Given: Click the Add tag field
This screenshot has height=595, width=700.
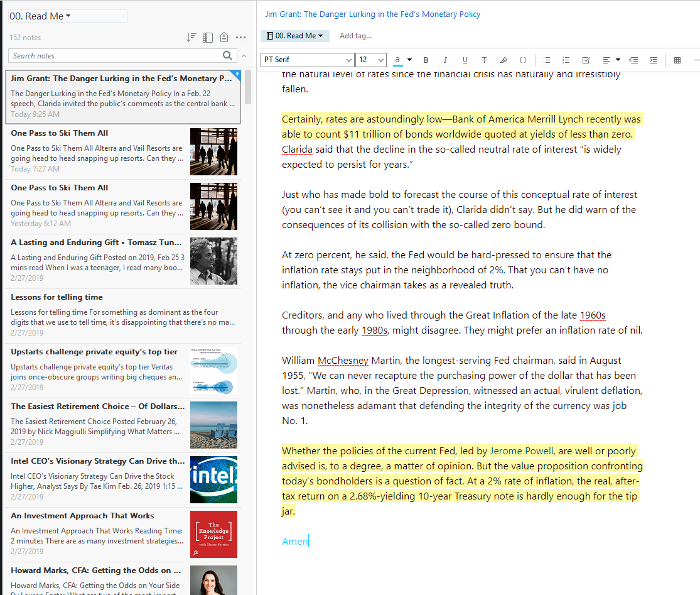Looking at the screenshot, I should (355, 36).
